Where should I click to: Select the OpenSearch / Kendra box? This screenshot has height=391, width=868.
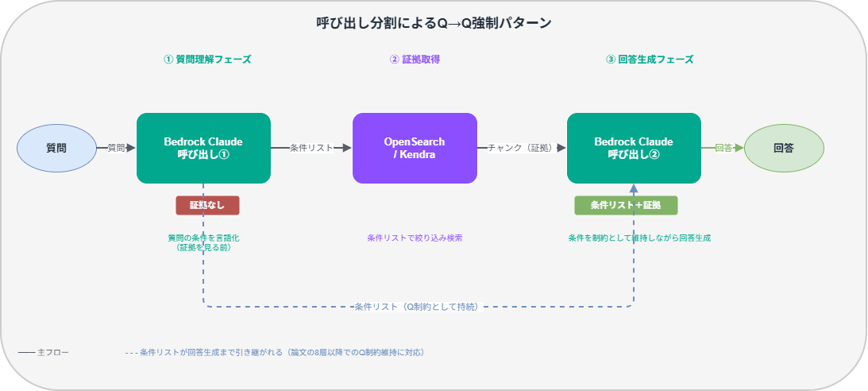415,148
